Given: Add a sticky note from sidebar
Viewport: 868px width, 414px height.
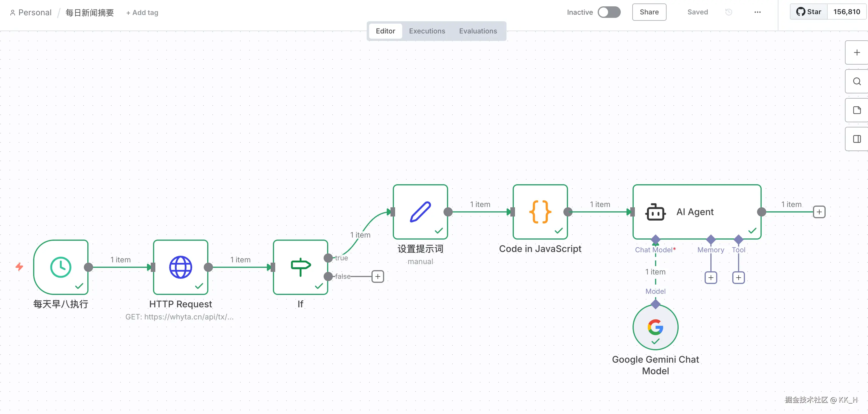Looking at the screenshot, I should [857, 110].
